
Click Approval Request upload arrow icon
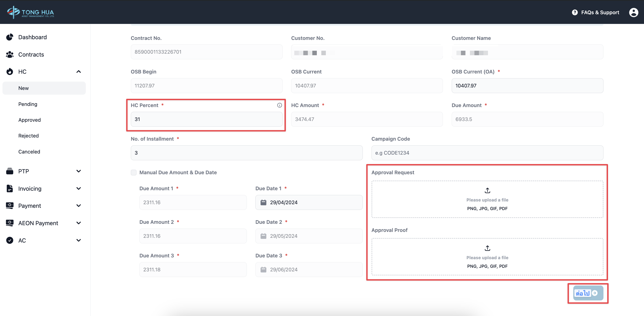(487, 190)
